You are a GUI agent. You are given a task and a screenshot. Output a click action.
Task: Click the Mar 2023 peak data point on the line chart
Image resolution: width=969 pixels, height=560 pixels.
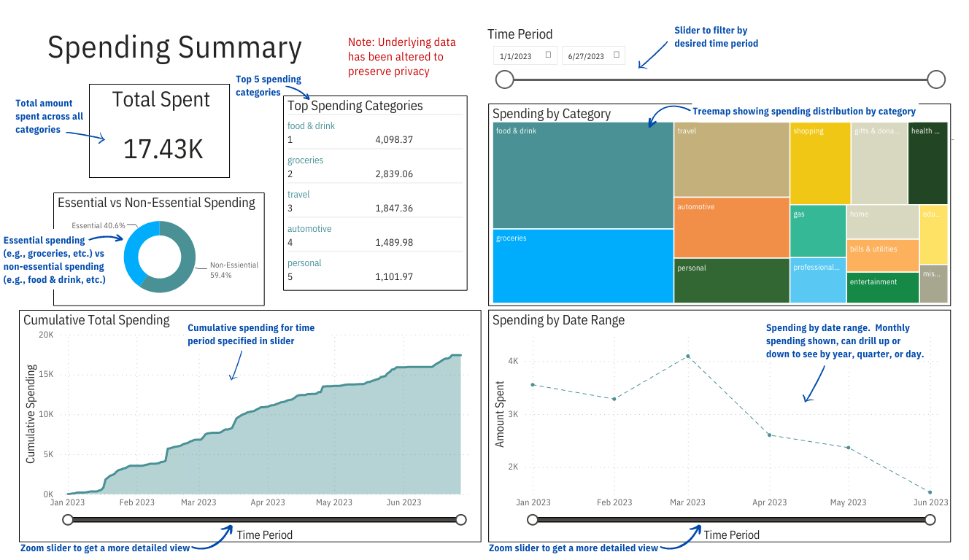click(687, 356)
